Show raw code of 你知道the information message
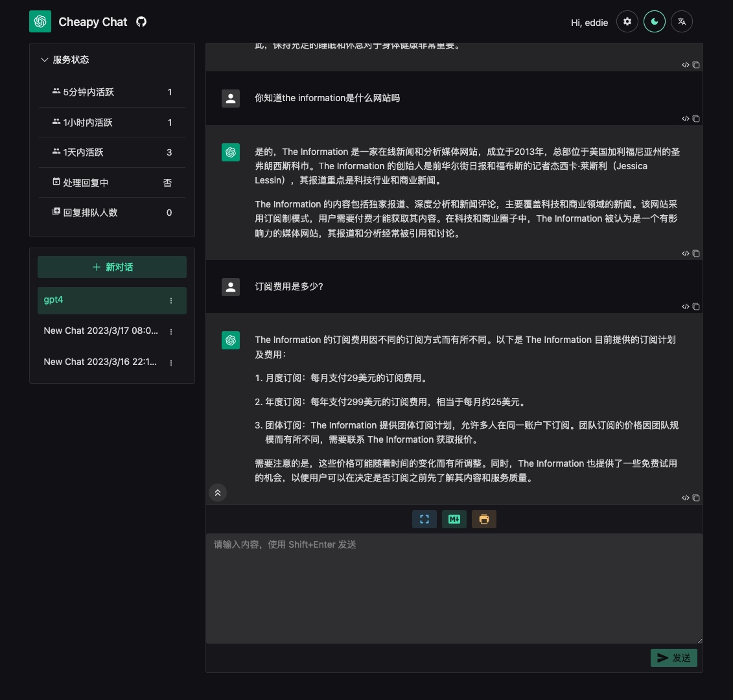The image size is (733, 700). [x=685, y=119]
